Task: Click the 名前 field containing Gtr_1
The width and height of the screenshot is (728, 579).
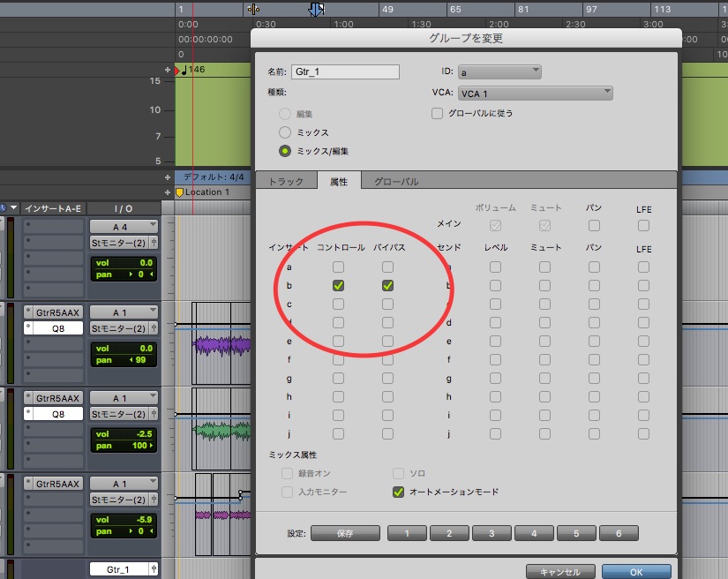Action: (x=345, y=72)
